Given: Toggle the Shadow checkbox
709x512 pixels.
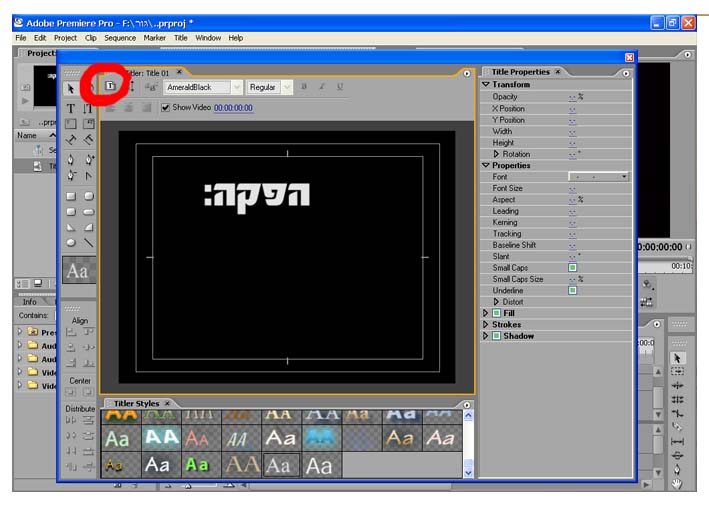Looking at the screenshot, I should pos(496,336).
